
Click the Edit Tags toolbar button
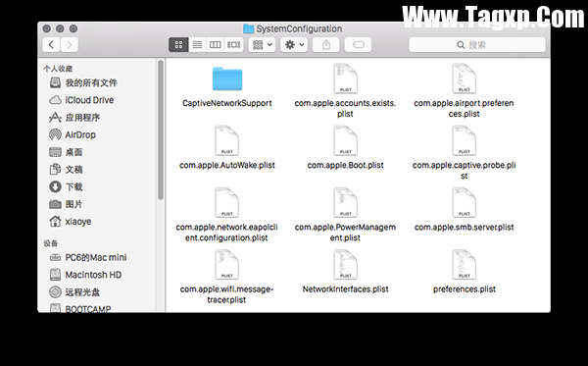coord(358,45)
